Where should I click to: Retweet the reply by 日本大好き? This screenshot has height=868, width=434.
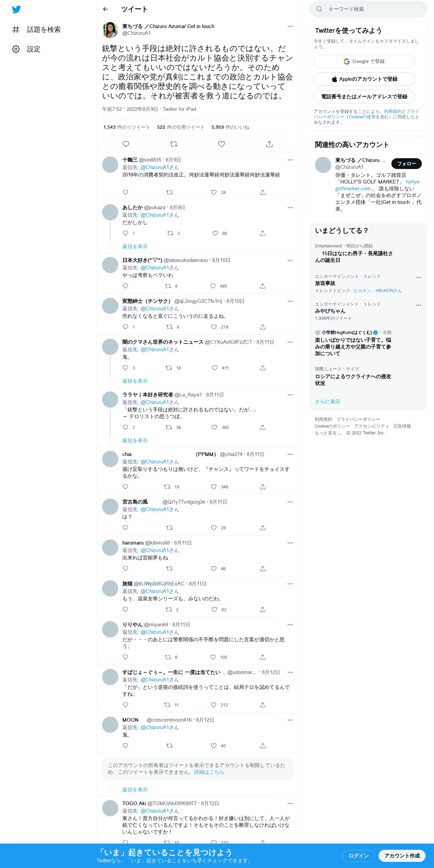[168, 286]
